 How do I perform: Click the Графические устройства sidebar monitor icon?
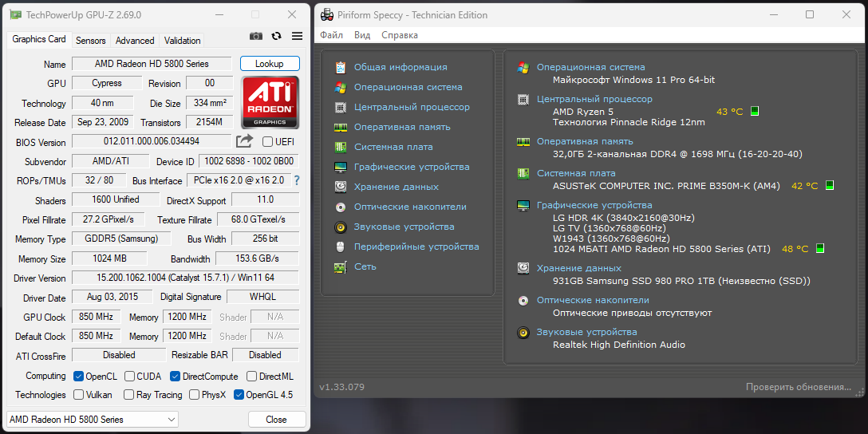tap(341, 168)
